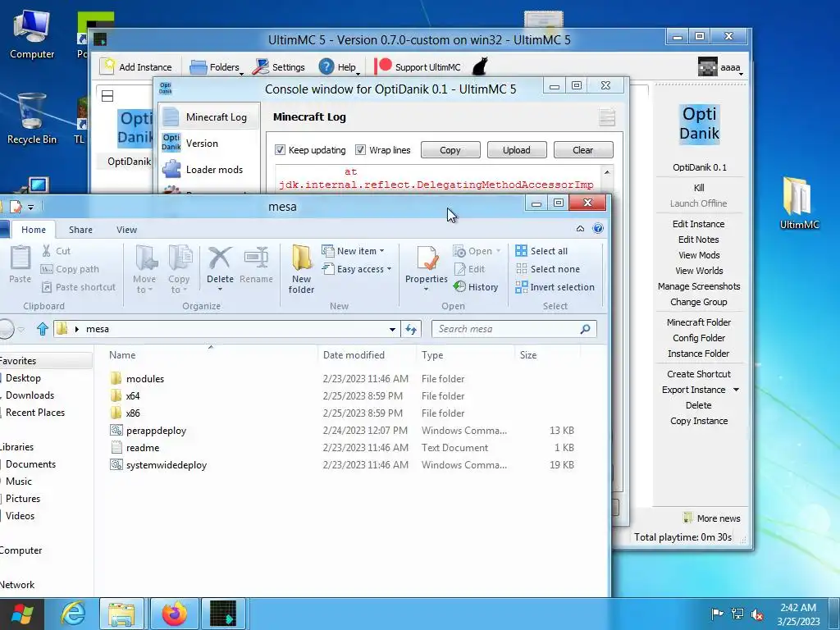Click Select none in ribbon
The width and height of the screenshot is (840, 630).
point(547,269)
